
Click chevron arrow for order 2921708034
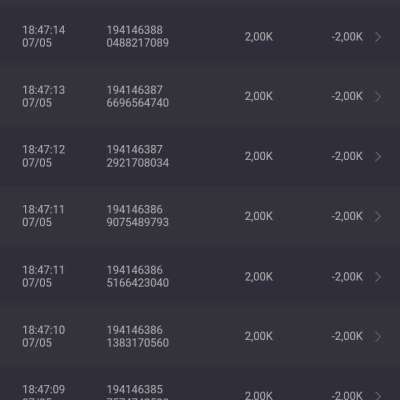point(378,157)
